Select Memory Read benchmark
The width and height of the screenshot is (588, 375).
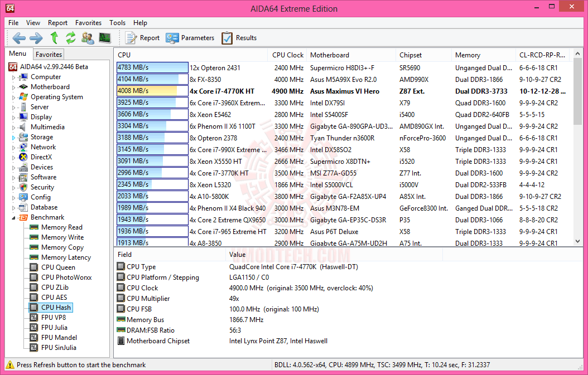62,227
